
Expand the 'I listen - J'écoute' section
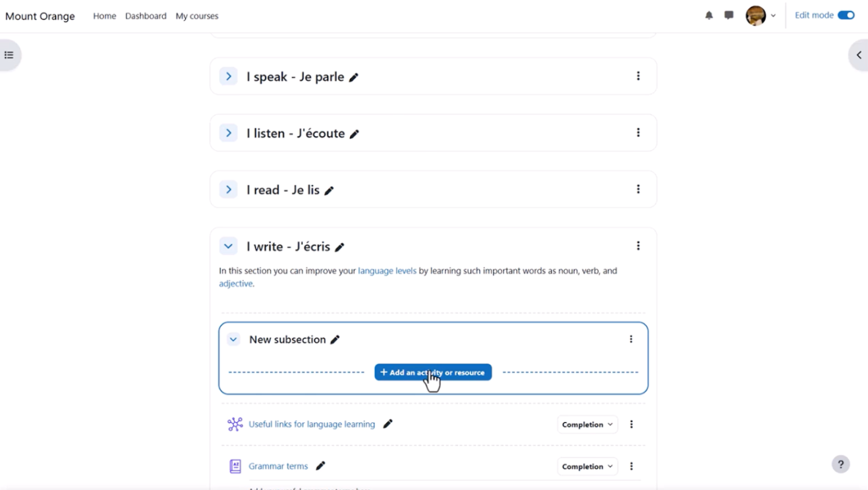pyautogui.click(x=229, y=133)
